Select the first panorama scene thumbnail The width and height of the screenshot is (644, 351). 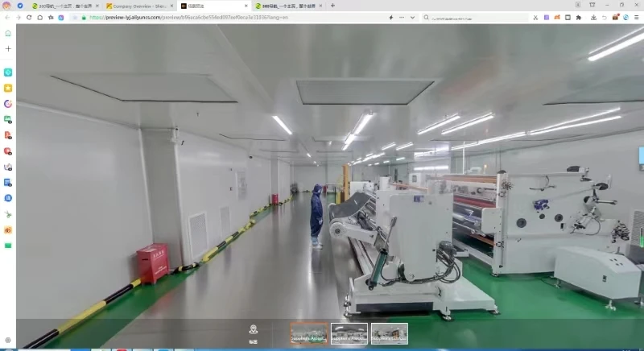(309, 333)
